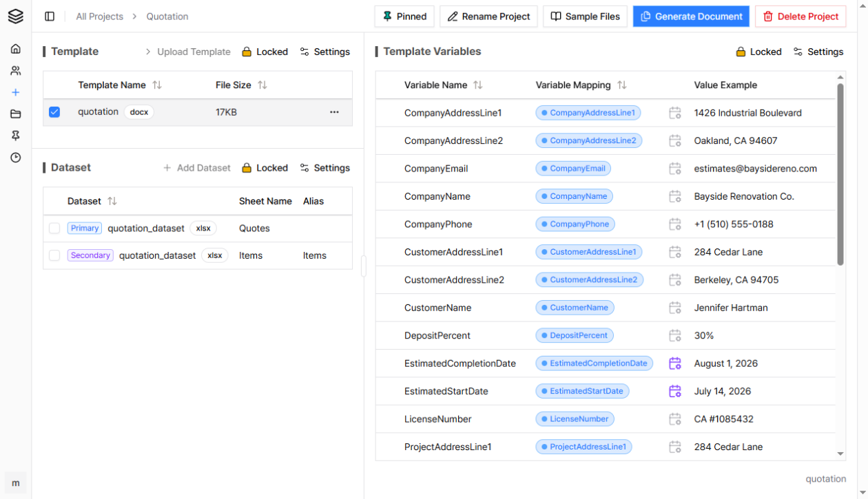Select the LicenseNumber mapping tag
868x499 pixels.
click(x=575, y=419)
